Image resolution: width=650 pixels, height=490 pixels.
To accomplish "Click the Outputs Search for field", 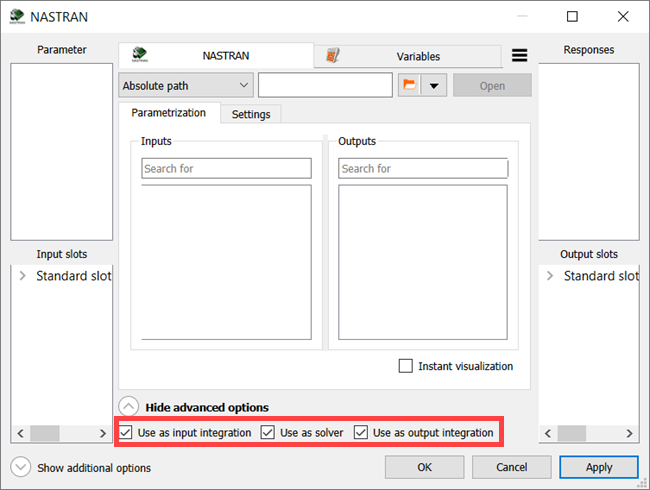I will point(423,168).
